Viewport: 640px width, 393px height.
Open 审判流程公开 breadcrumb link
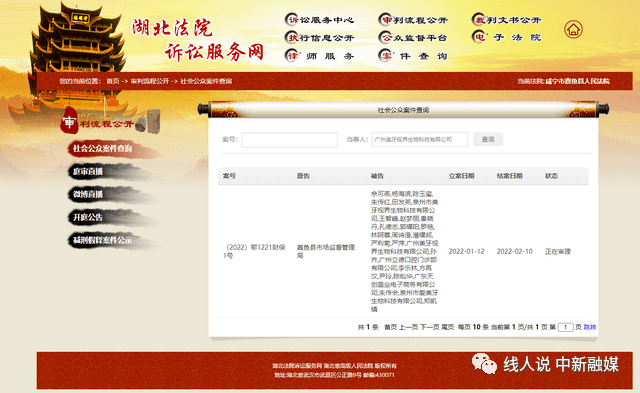pyautogui.click(x=150, y=81)
